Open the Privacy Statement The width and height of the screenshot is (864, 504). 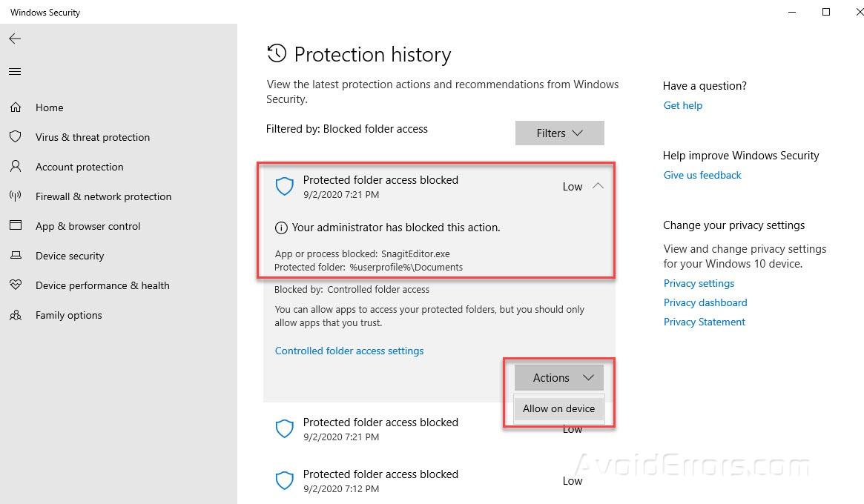coord(704,322)
